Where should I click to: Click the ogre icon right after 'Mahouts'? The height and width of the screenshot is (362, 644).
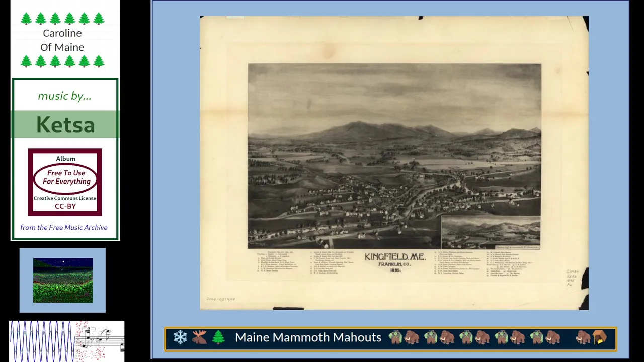[x=395, y=337]
